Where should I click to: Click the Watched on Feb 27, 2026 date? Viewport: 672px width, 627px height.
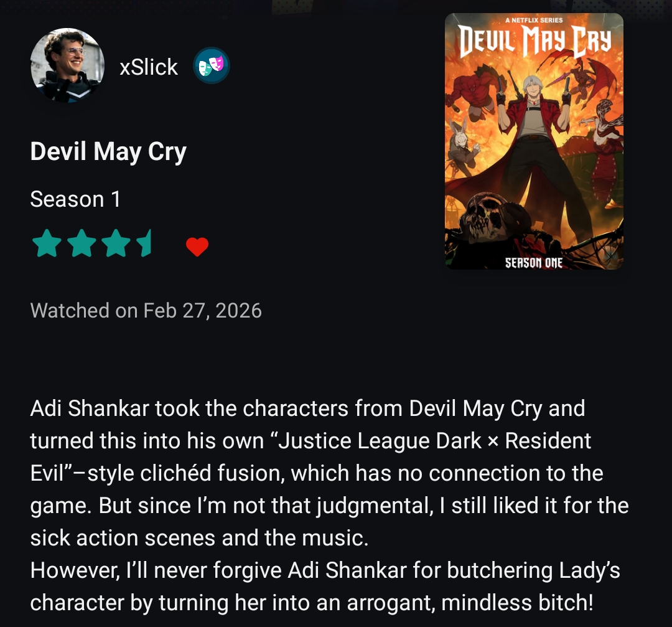pyautogui.click(x=146, y=311)
